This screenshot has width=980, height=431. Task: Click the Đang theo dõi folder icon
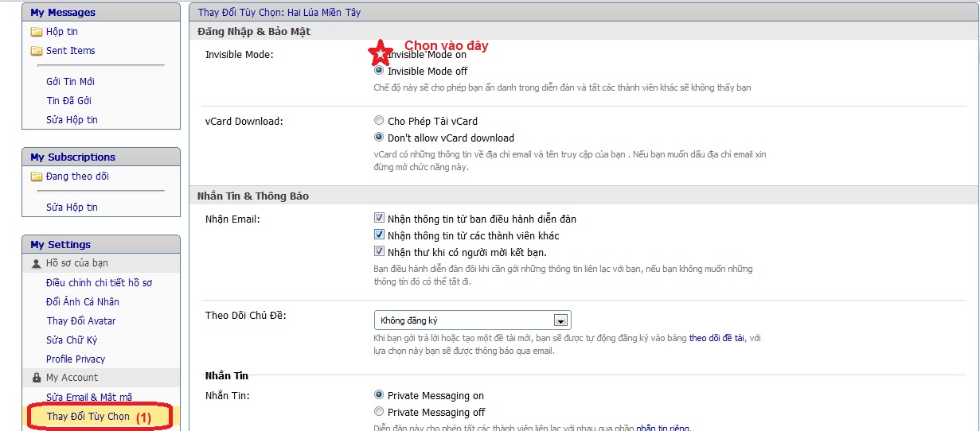click(36, 177)
